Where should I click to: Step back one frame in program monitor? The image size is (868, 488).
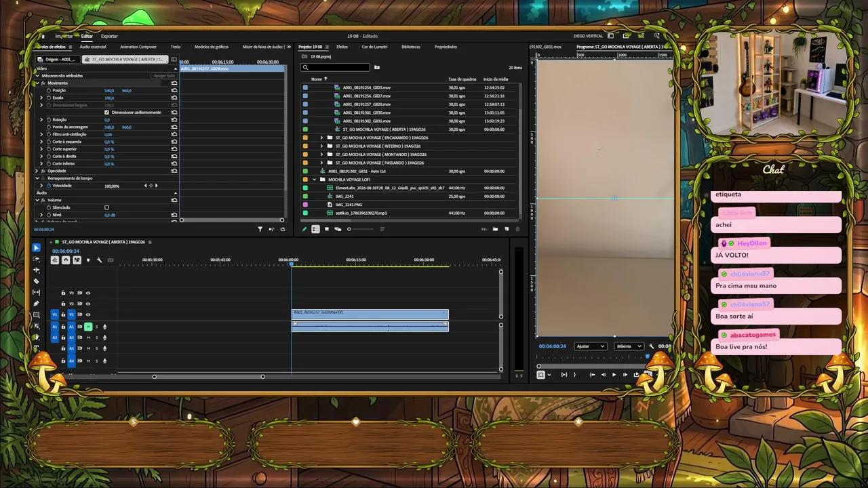pyautogui.click(x=604, y=375)
